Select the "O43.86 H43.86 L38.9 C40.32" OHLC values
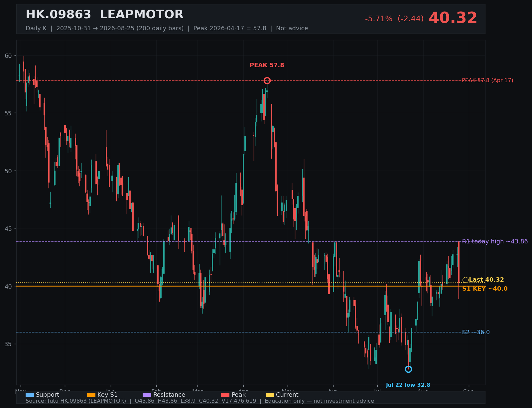This screenshot has height=408, width=532. tap(176, 401)
